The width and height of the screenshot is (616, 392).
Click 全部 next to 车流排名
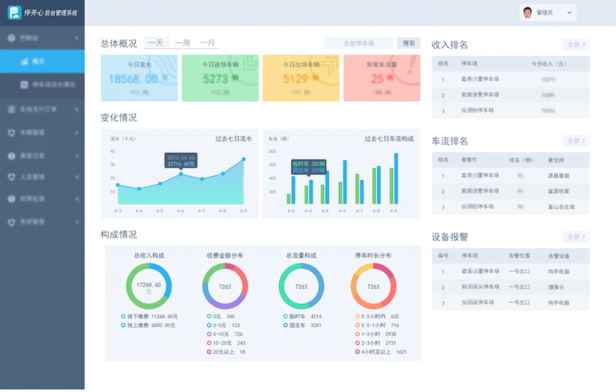click(x=576, y=141)
